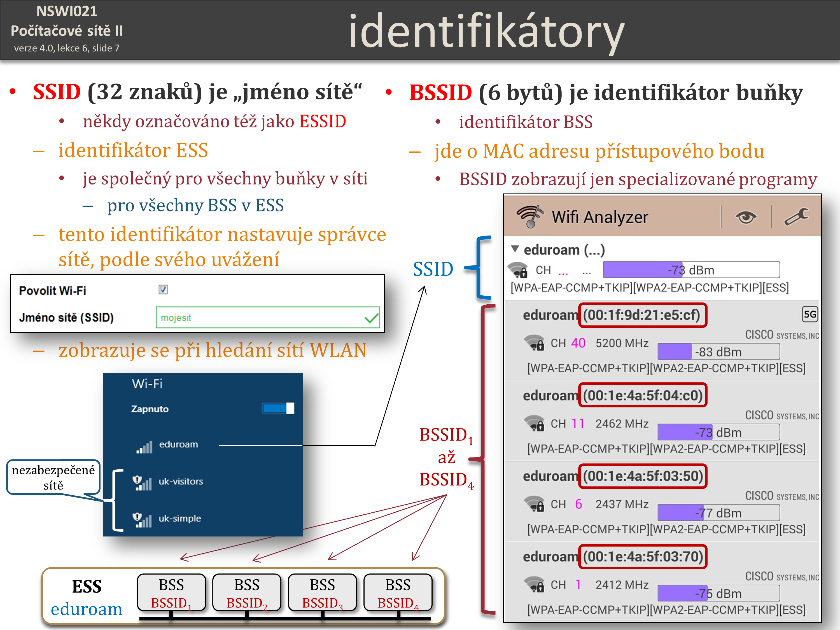Click the locked wifi icon in the eduroam group summary row

[x=518, y=270]
